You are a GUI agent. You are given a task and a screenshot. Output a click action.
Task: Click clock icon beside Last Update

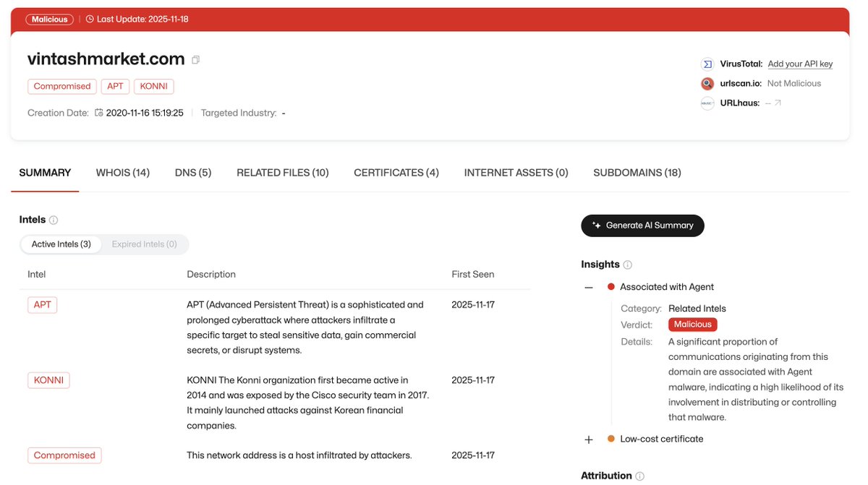click(90, 20)
